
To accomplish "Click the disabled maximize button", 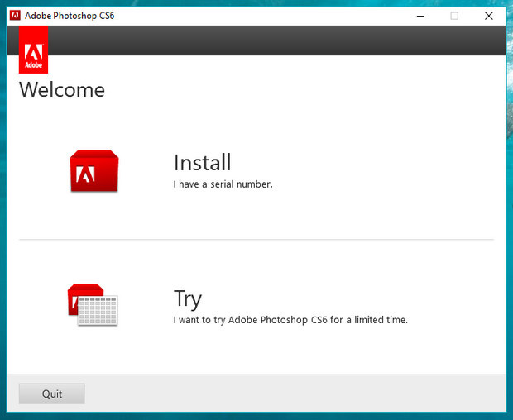I will coord(454,16).
